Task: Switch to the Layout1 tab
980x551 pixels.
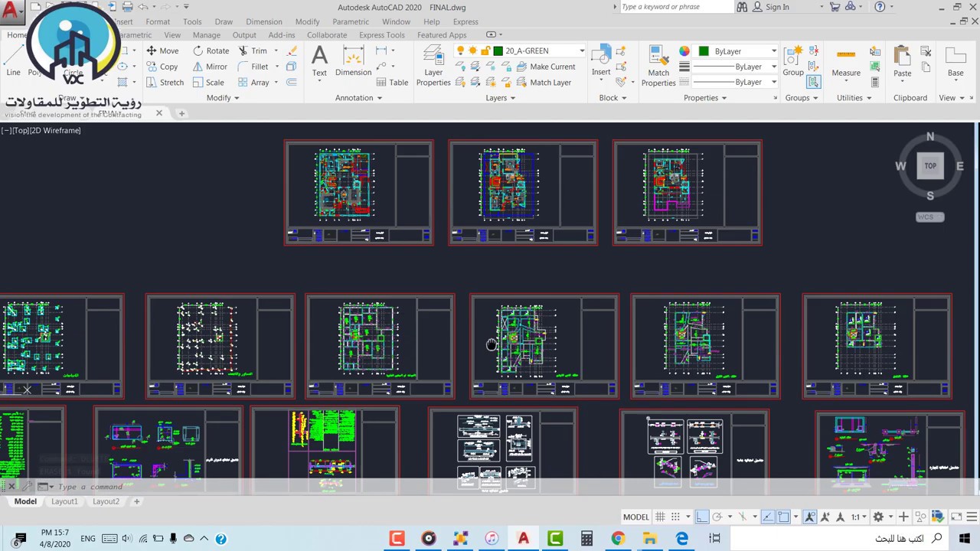Action: tap(64, 502)
